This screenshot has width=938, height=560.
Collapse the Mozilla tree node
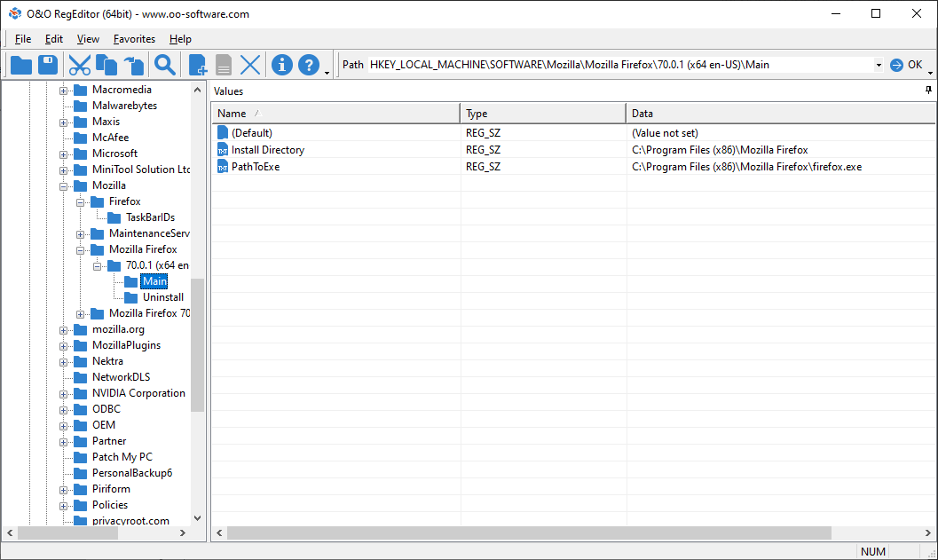[63, 186]
